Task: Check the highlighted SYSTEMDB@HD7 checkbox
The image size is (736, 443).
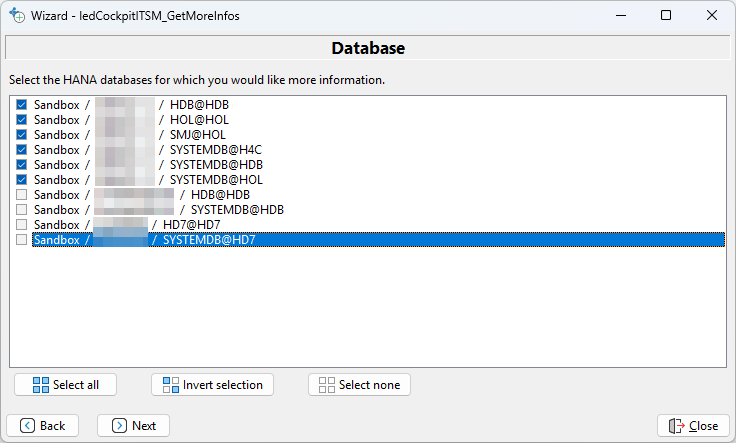Action: (x=22, y=240)
